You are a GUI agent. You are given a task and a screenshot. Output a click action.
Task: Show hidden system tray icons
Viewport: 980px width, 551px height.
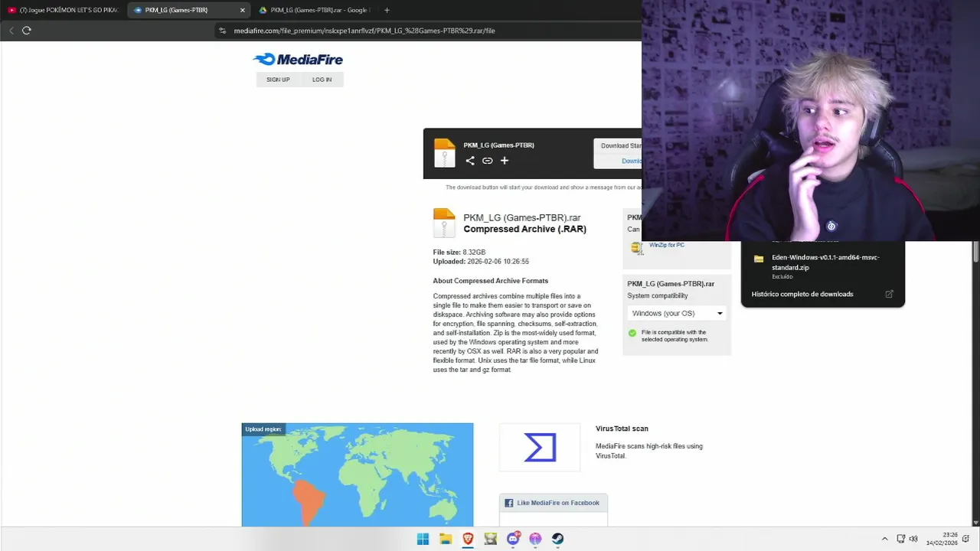click(x=885, y=539)
